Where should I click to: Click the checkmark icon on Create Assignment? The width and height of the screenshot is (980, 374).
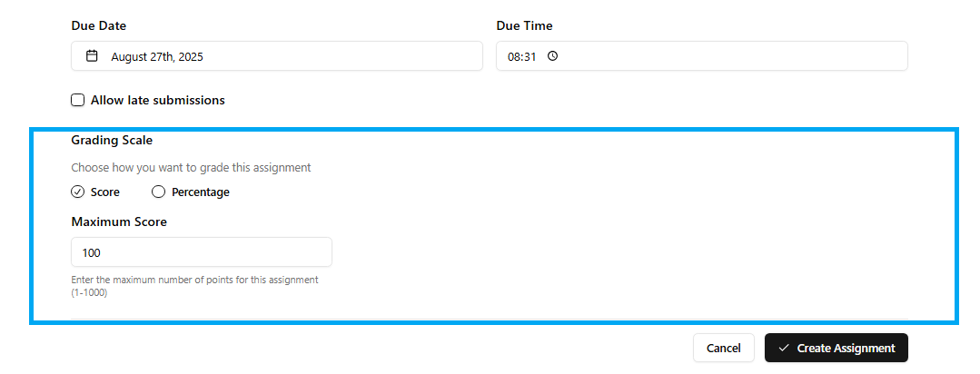tap(784, 349)
